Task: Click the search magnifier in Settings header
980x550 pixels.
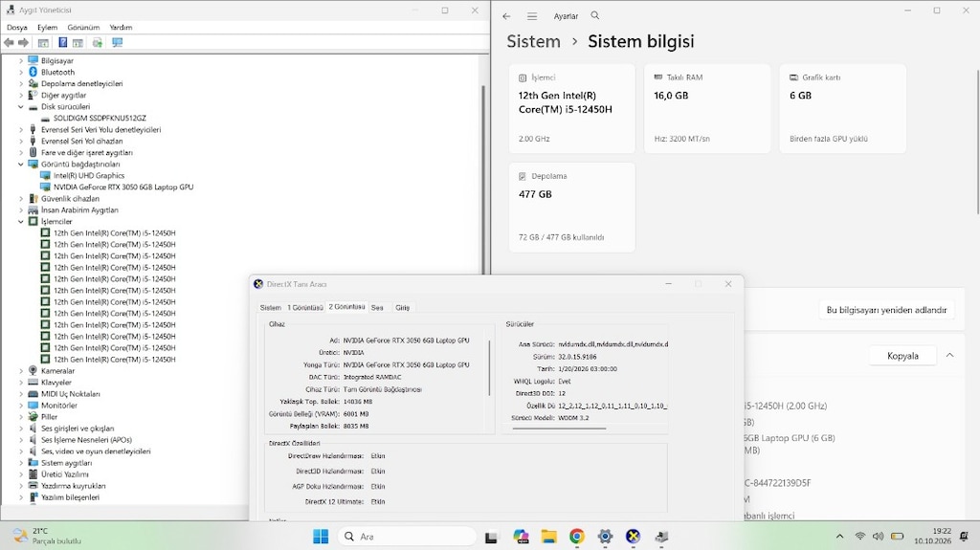Action: point(595,15)
